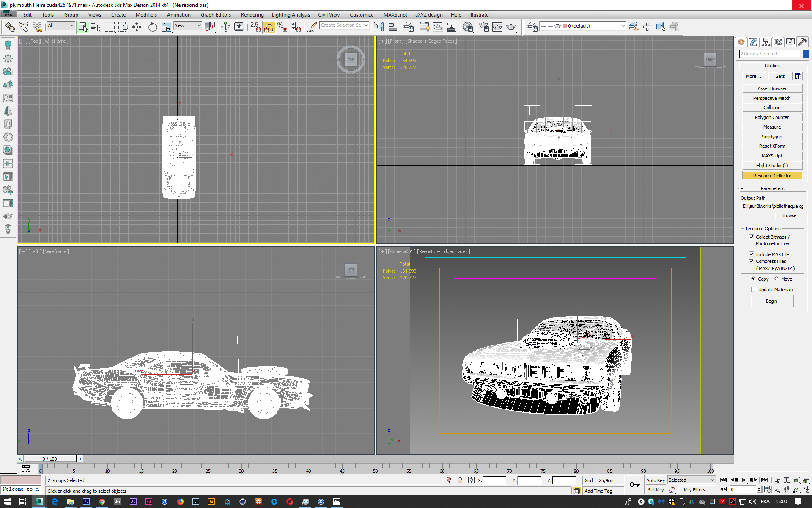
Task: Open the Motion panel tab icon
Action: coord(778,42)
